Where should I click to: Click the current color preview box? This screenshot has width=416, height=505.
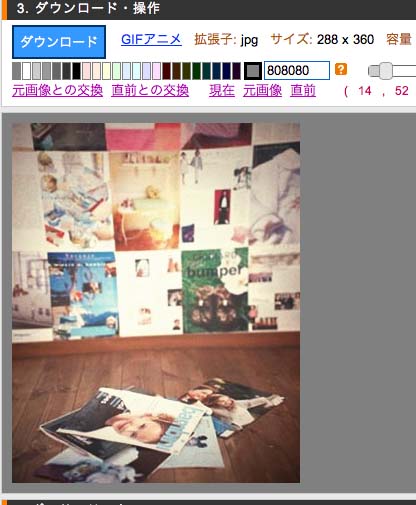(x=253, y=71)
